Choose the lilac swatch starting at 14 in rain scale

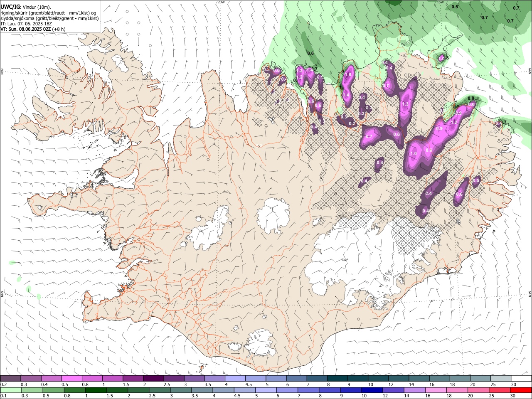tap(415, 390)
